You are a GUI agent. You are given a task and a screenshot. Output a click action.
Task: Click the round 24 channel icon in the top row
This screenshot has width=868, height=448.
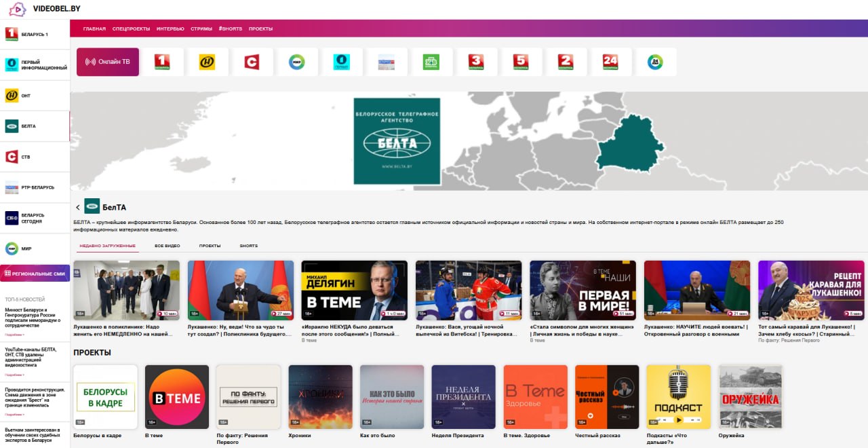(655, 62)
